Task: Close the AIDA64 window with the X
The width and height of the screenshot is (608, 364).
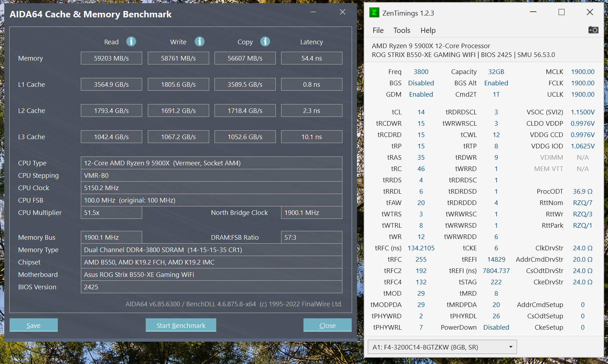Action: (x=342, y=12)
